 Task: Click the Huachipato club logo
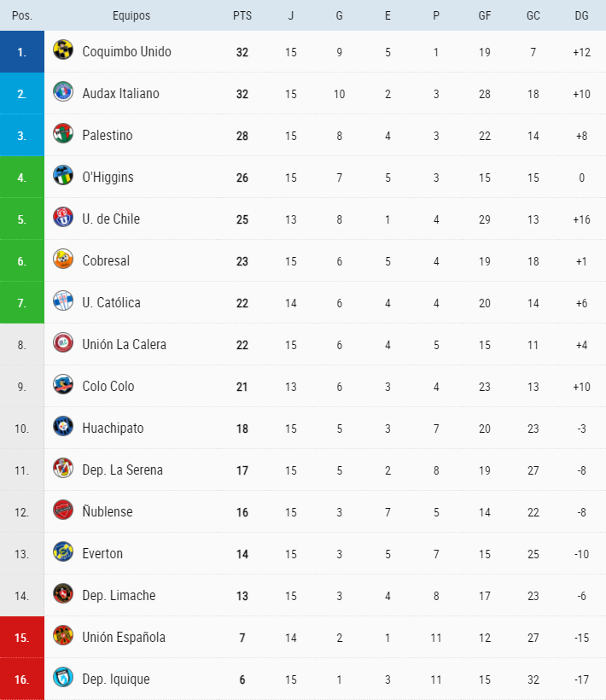coord(63,427)
